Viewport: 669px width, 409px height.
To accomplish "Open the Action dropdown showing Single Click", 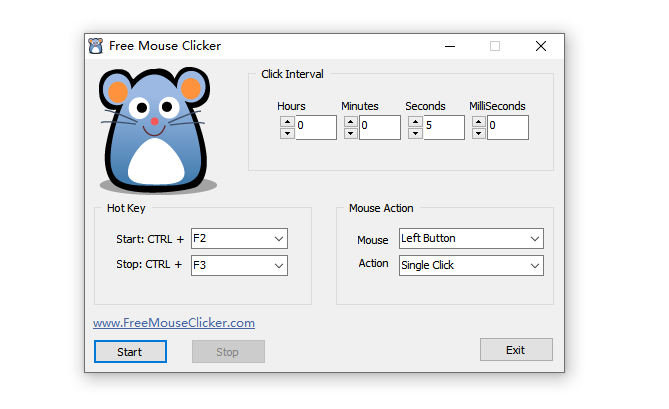I will pos(471,265).
